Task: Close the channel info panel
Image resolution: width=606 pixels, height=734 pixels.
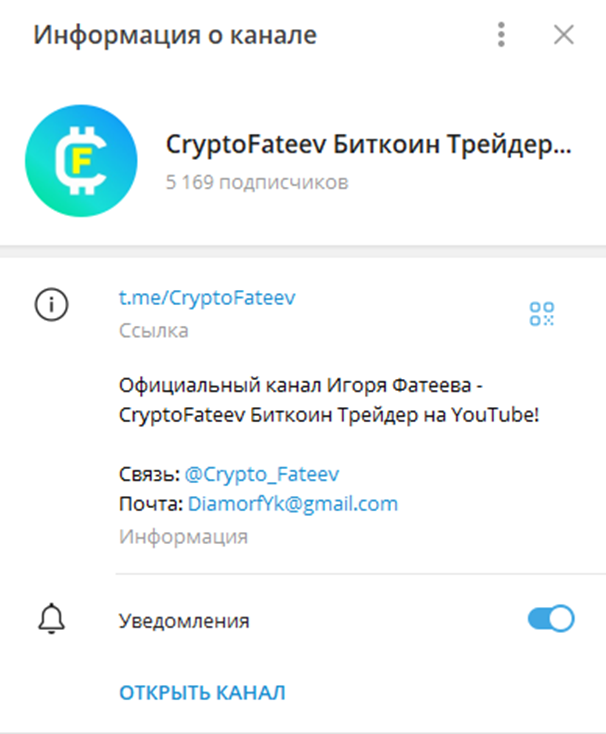Action: [x=563, y=35]
